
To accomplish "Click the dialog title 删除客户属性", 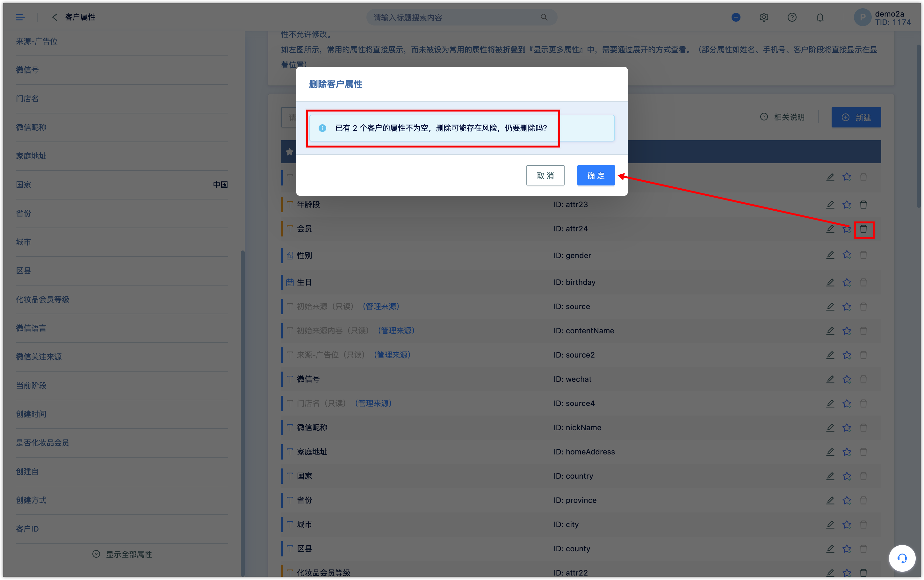I will tap(335, 84).
